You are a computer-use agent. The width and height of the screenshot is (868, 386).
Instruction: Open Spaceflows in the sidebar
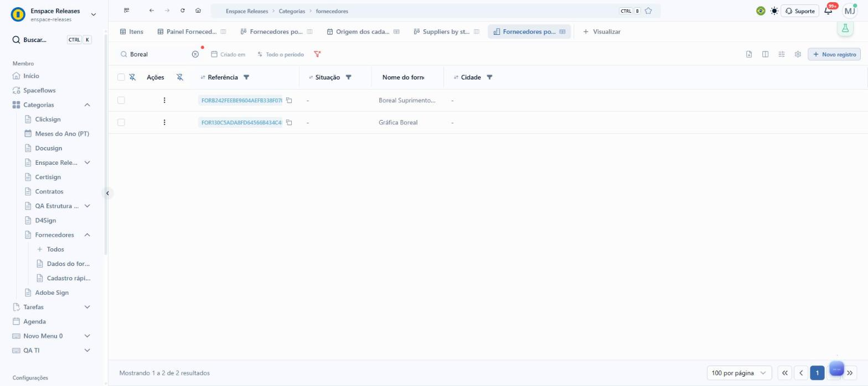click(x=39, y=90)
